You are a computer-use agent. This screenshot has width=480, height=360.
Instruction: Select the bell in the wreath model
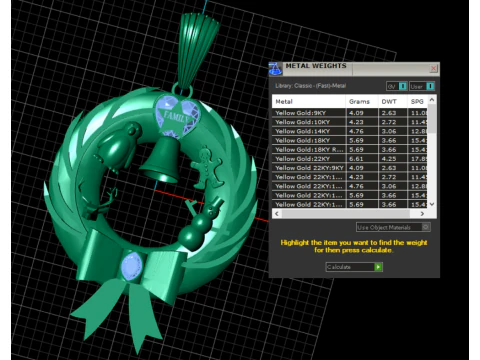(x=162, y=159)
